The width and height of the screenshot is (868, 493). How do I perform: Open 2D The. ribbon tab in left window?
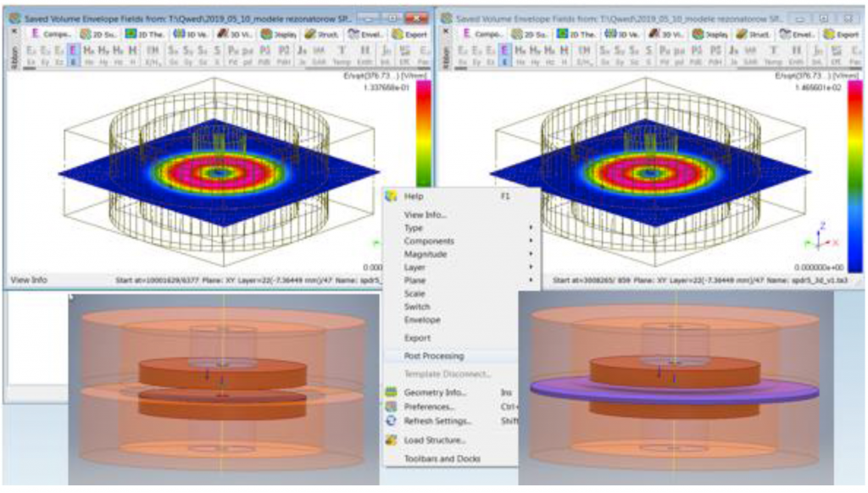(x=145, y=34)
